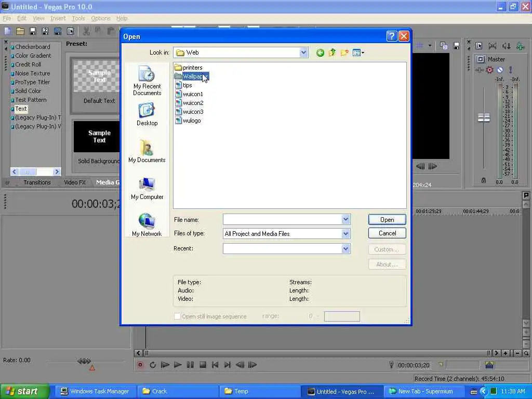Image resolution: width=532 pixels, height=399 pixels.
Task: Click the Open button in dialog
Action: [387, 220]
